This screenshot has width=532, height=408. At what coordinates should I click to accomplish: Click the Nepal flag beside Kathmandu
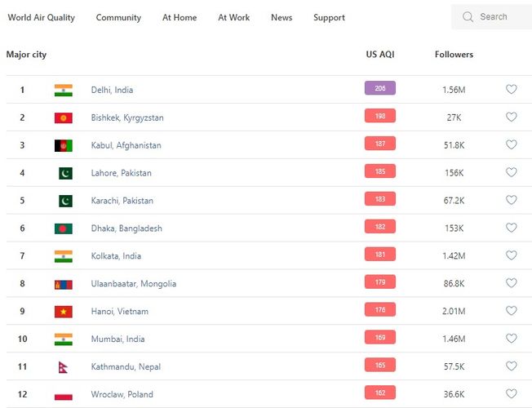click(x=63, y=367)
